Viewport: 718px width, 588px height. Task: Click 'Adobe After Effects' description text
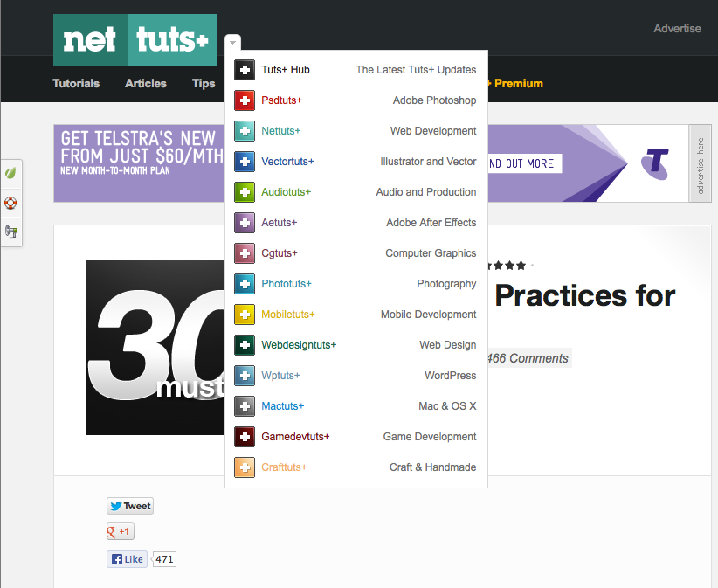coord(431,223)
